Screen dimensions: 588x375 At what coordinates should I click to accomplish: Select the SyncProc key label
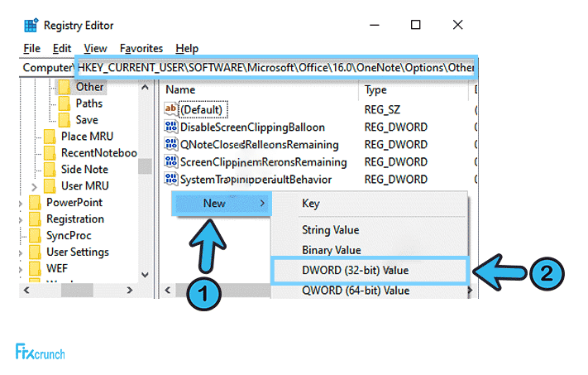point(69,235)
